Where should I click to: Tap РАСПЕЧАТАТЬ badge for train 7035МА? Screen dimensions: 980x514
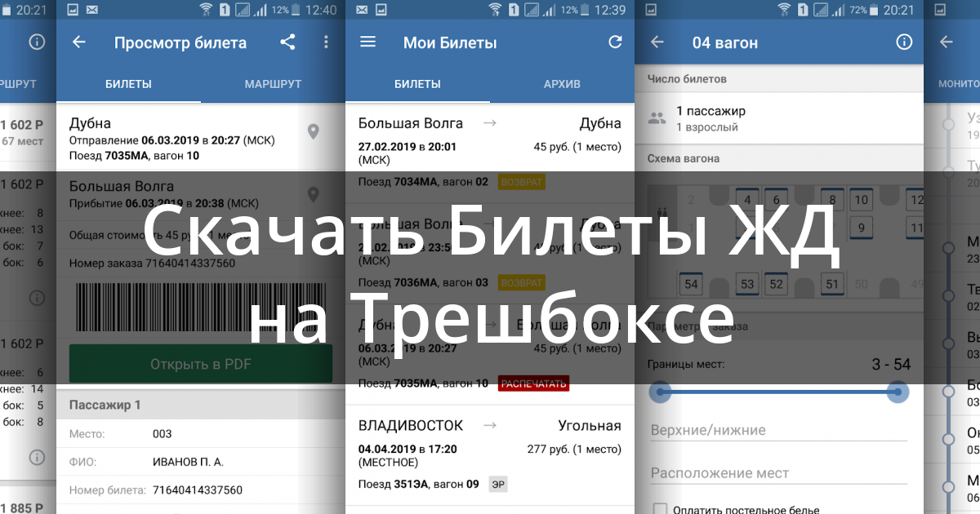coord(533,383)
